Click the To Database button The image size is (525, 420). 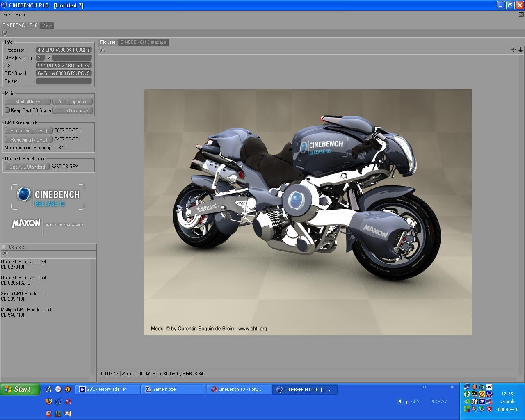[x=73, y=111]
